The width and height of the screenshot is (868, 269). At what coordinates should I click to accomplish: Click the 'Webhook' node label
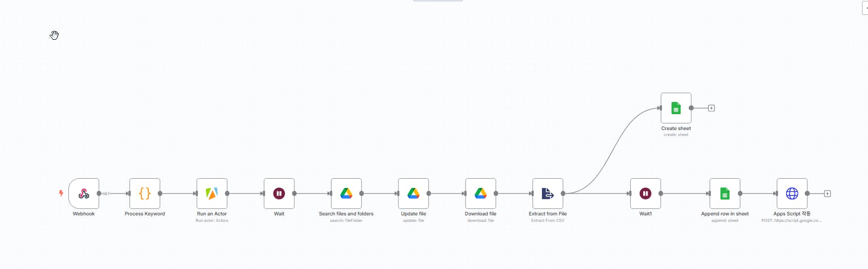(x=84, y=214)
